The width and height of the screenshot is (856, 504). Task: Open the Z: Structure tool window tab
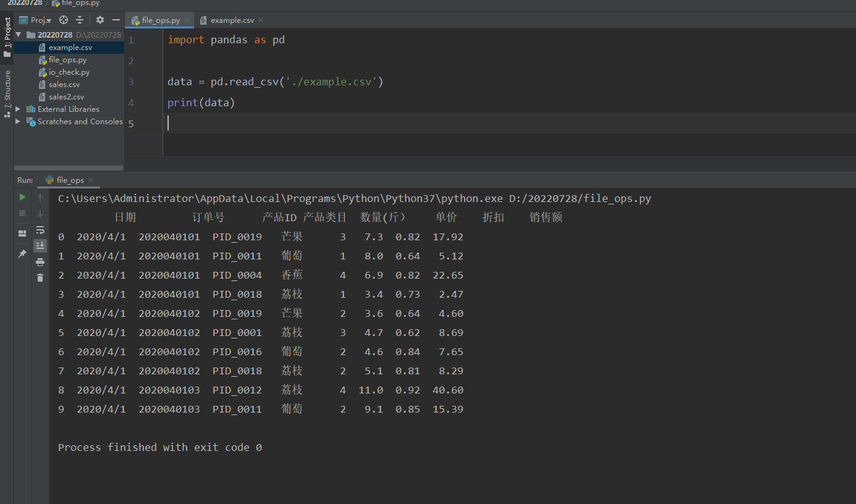point(7,94)
